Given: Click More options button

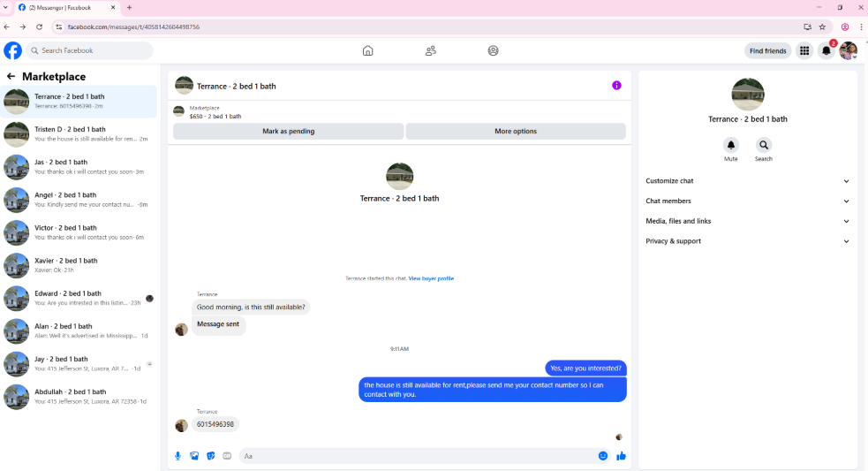Looking at the screenshot, I should tap(516, 132).
